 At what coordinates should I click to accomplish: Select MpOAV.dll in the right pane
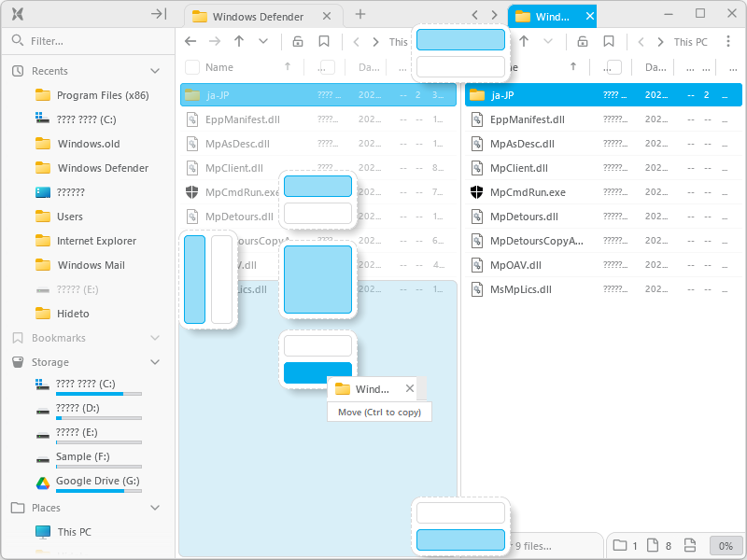(603, 265)
